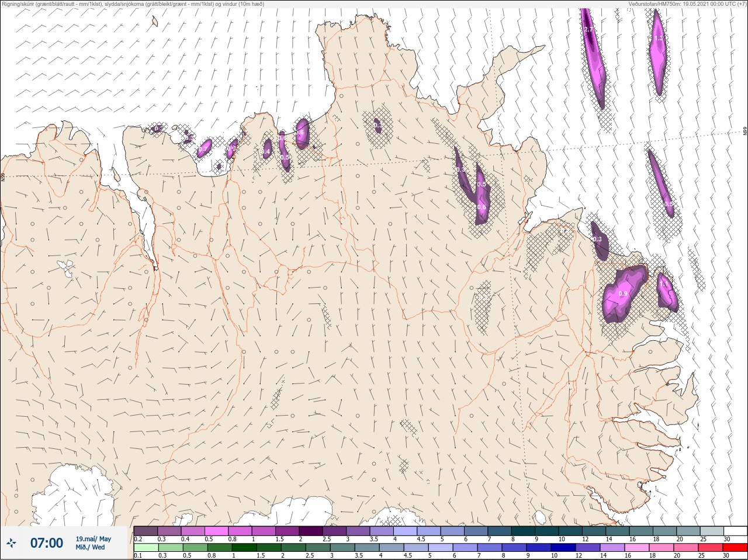This screenshot has width=748, height=560.
Task: Click the '30' label under the white swatch
Action: pos(727,539)
